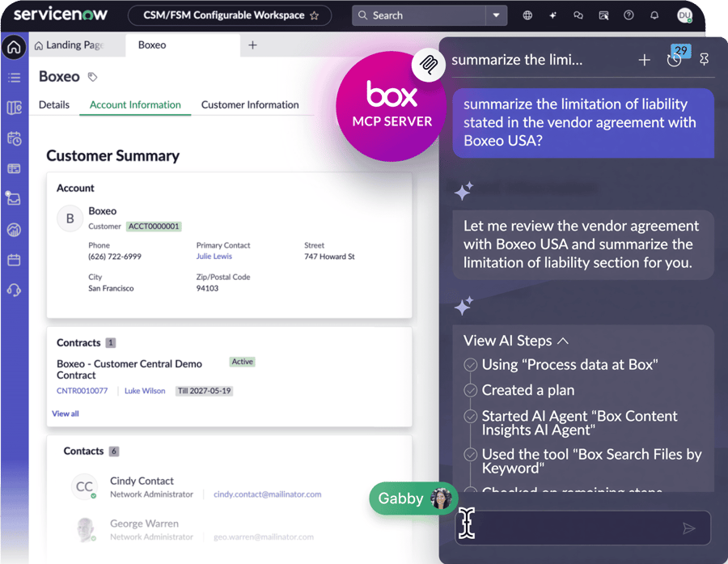
Task: Click the B account avatar
Action: pos(70,218)
